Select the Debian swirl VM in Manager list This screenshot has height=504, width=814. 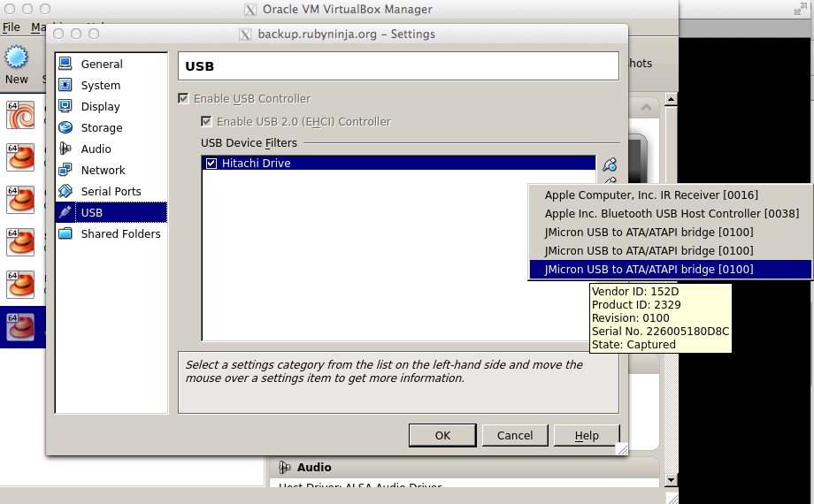pyautogui.click(x=20, y=115)
